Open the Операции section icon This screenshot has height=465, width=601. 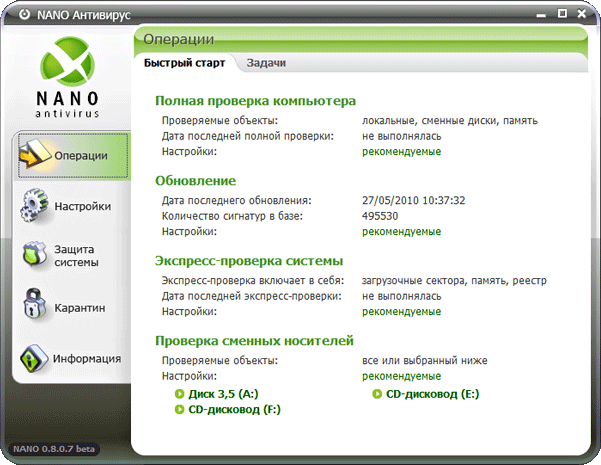click(36, 154)
